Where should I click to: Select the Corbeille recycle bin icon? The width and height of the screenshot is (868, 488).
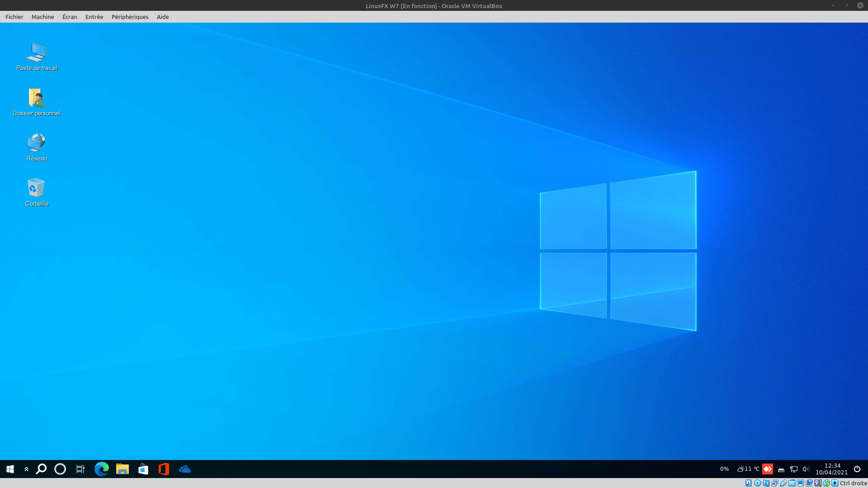36,189
